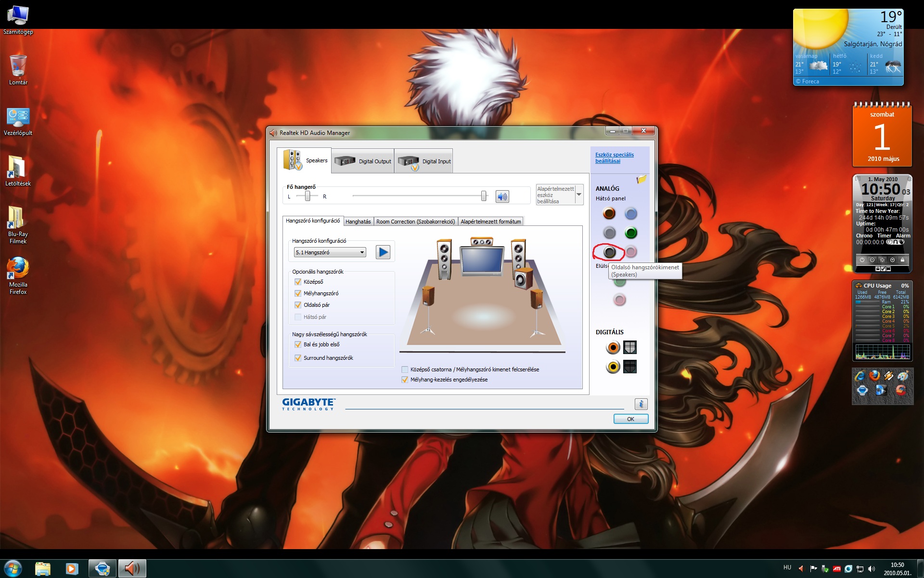The image size is (924, 578).
Task: Click the volume icon in system tray
Action: tap(872, 569)
